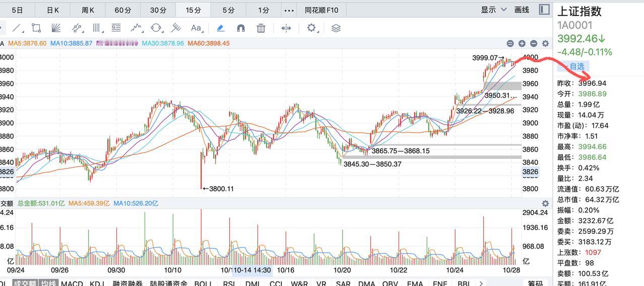Screen dimensions: 644x286
Task: Toggle the 画线 drawing mode
Action: click(522, 10)
